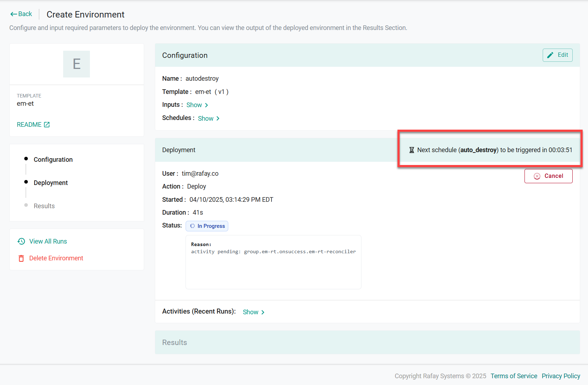Go back using the Back arrow link
Screen dimensions: 588x385
point(21,14)
